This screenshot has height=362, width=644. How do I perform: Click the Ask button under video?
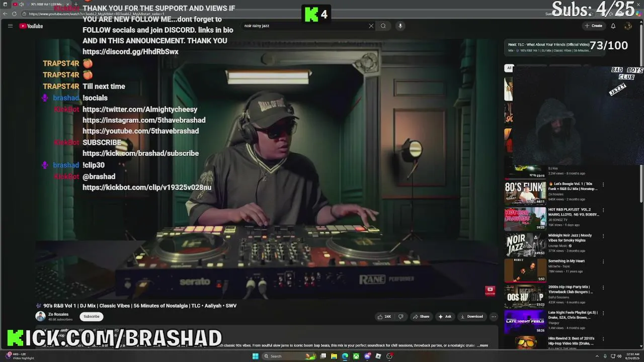[x=445, y=317]
